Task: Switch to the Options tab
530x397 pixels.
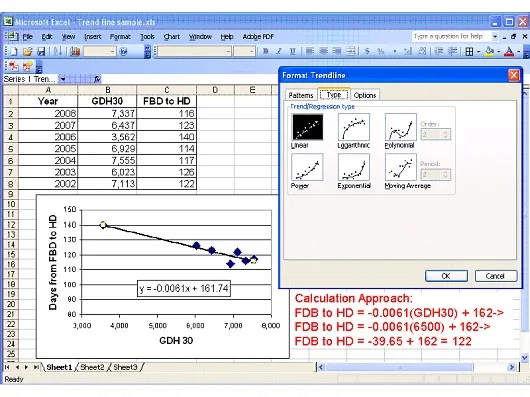Action: 365,95
